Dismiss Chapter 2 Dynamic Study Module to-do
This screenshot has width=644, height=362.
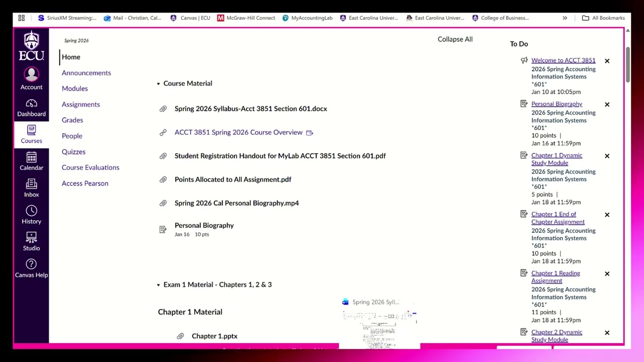tap(607, 333)
